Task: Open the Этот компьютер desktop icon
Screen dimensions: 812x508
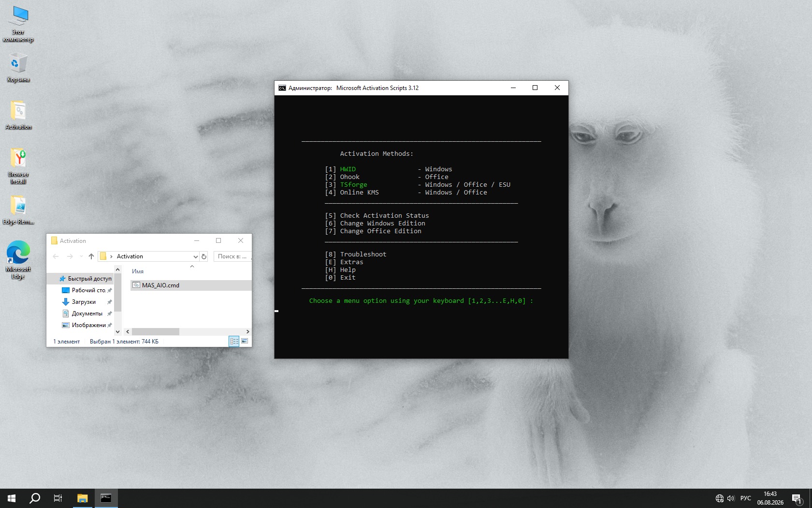Action: (18, 24)
